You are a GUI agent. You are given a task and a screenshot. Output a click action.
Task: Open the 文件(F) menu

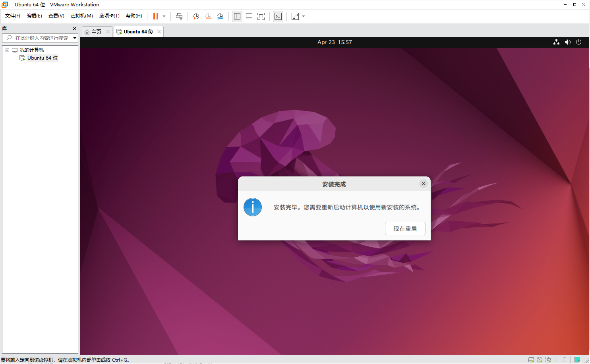13,16
